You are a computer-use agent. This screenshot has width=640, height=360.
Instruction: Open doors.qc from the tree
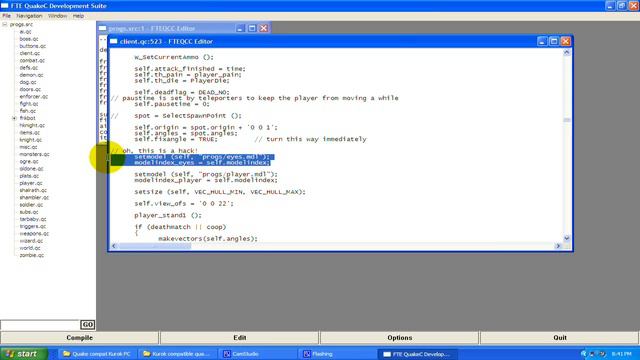click(30, 89)
